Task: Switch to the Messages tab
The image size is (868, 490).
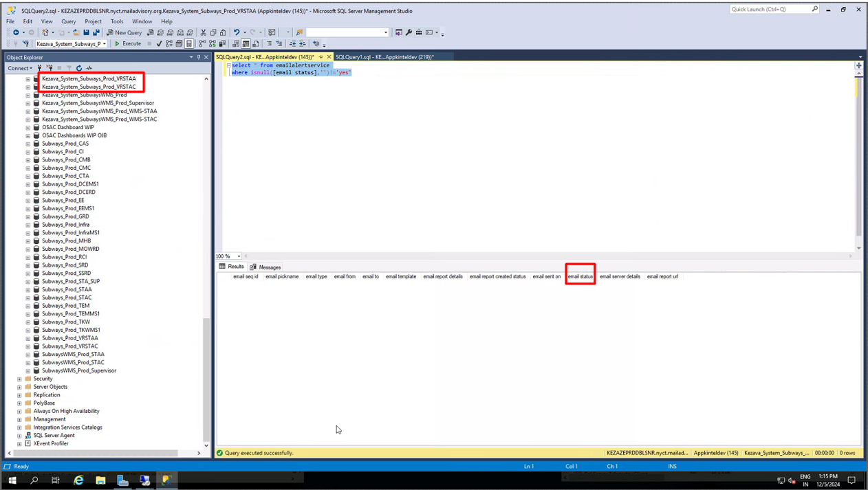Action: point(265,267)
